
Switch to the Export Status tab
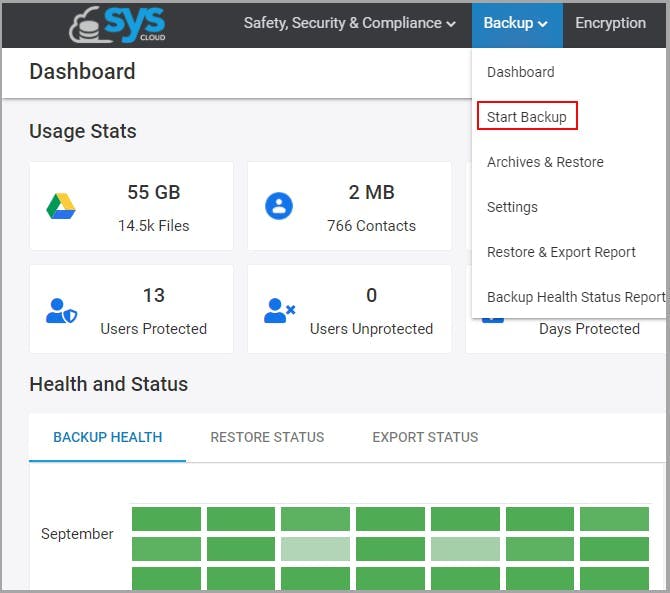[425, 437]
